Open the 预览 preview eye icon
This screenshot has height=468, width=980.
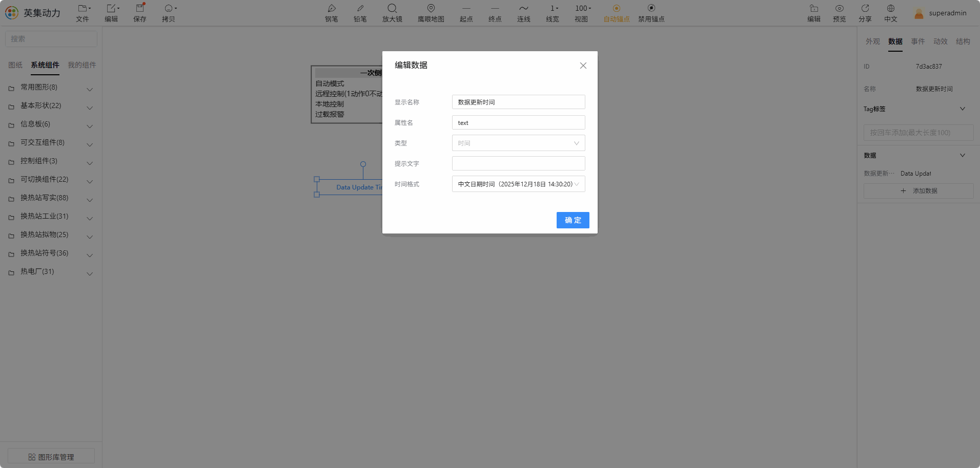tap(840, 9)
